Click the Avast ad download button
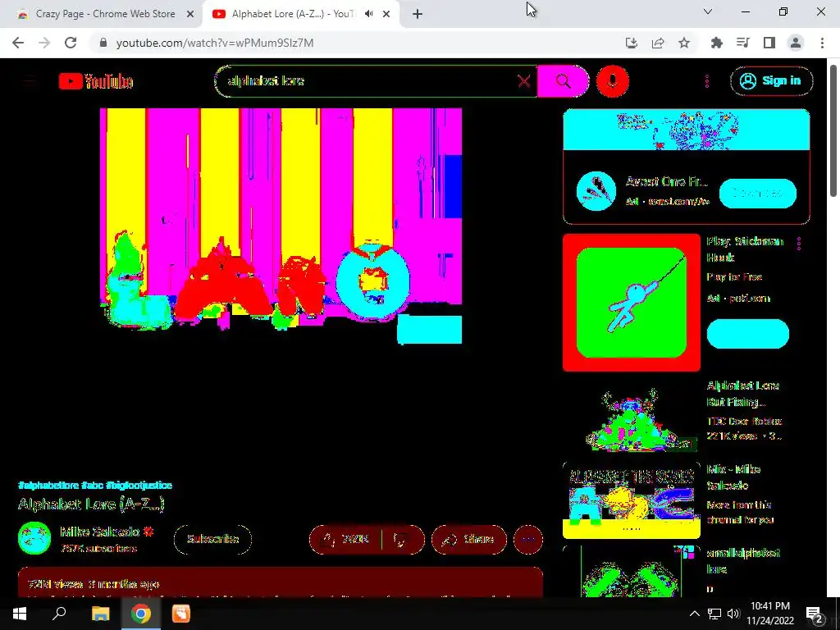840x630 pixels. (757, 194)
